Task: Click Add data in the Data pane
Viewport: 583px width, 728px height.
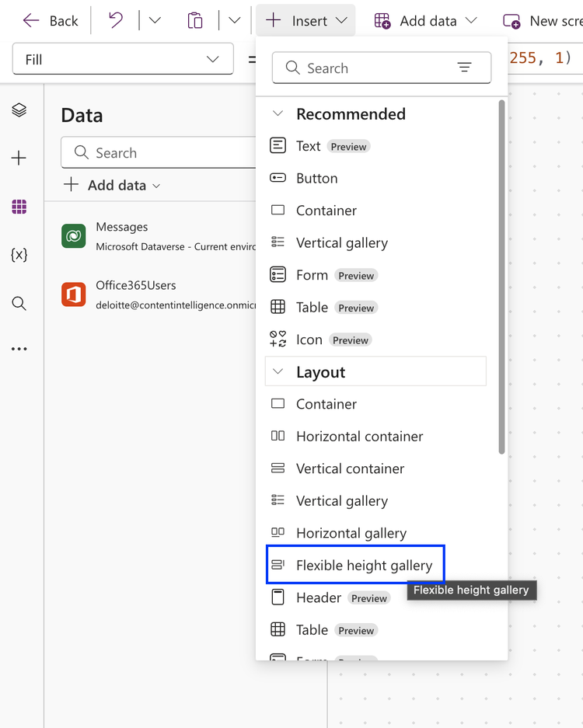Action: coord(112,185)
